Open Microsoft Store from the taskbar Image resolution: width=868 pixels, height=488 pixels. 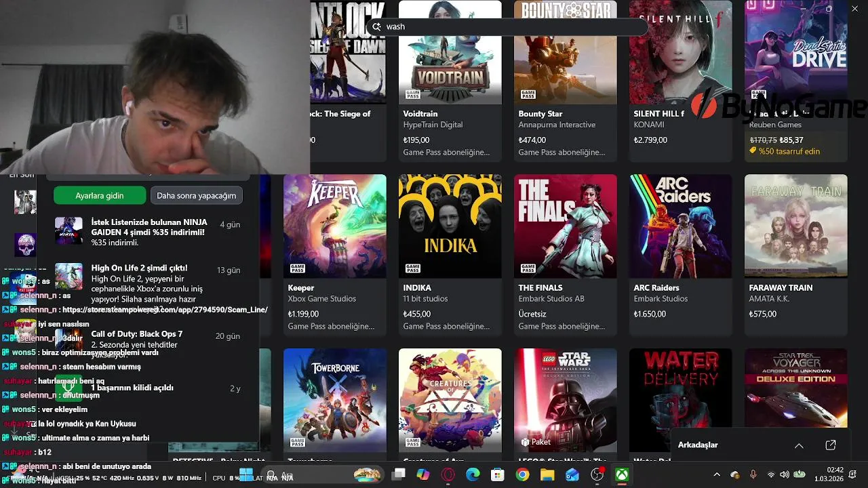point(498,474)
